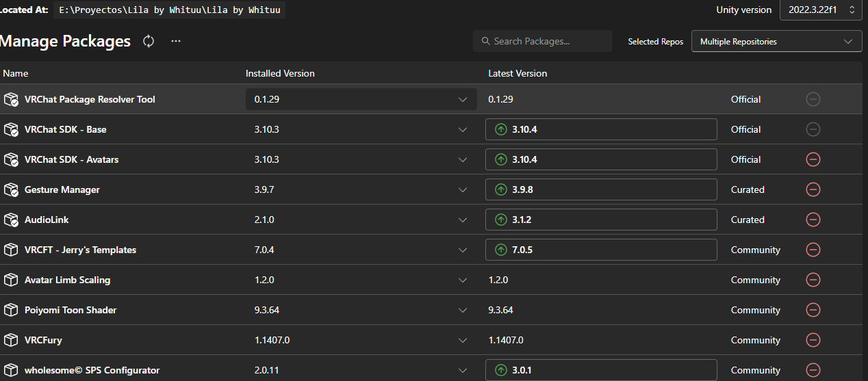Open installed version dropdown for SPS Configurator
Image resolution: width=868 pixels, height=381 pixels.
pyautogui.click(x=361, y=370)
